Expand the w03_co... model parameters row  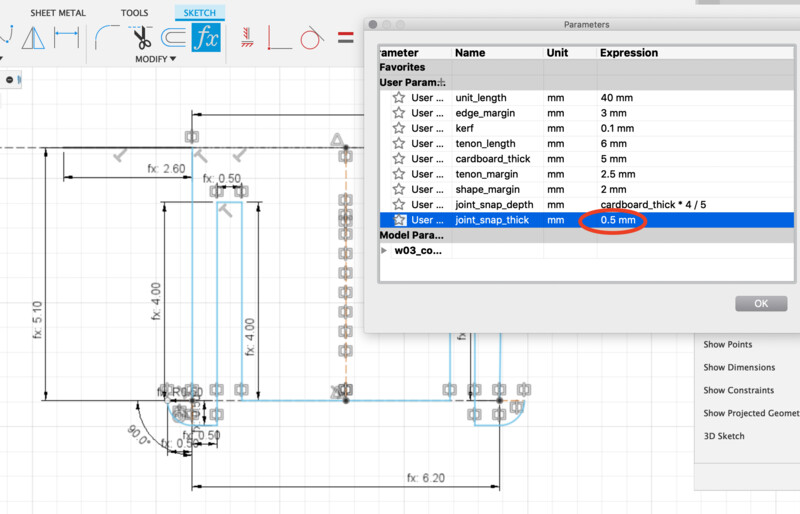pyautogui.click(x=384, y=251)
